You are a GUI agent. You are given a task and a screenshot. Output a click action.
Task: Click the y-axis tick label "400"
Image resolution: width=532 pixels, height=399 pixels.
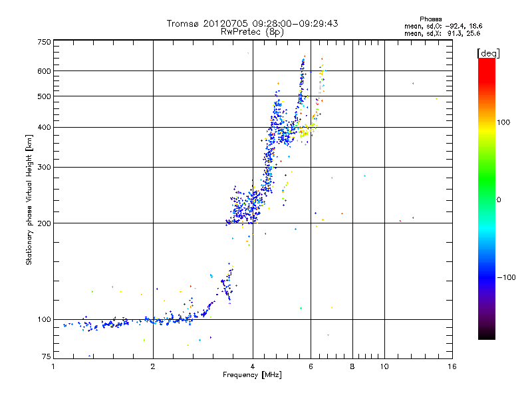pyautogui.click(x=45, y=128)
